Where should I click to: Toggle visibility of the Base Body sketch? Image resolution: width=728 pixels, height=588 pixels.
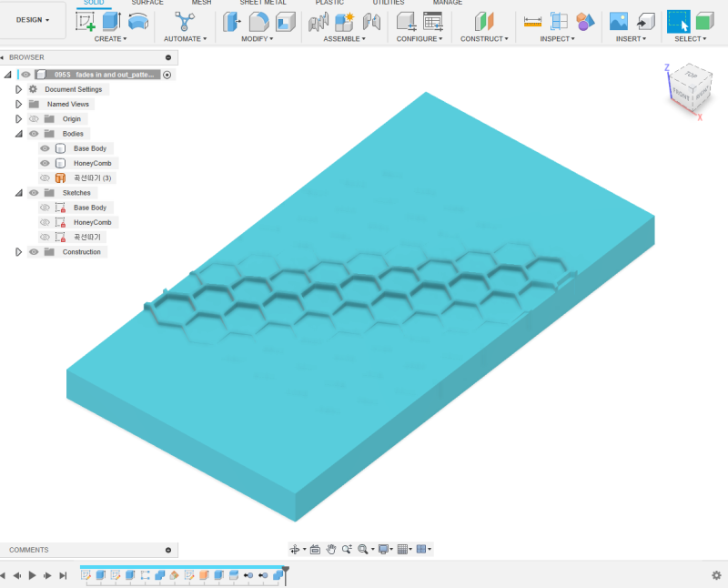44,208
